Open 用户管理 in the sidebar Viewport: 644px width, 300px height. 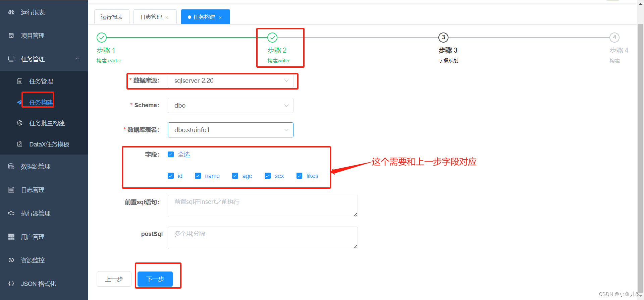44,237
